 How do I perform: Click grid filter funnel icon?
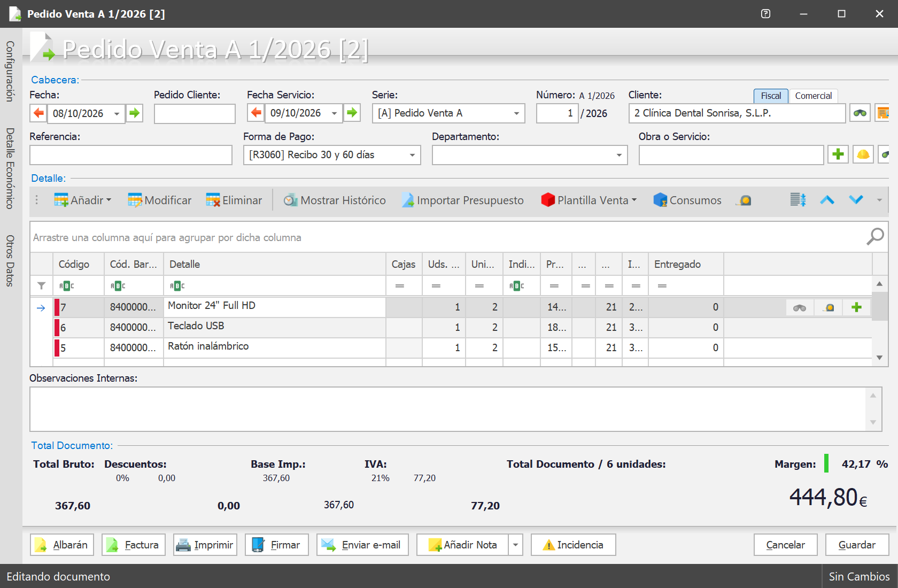tap(41, 286)
